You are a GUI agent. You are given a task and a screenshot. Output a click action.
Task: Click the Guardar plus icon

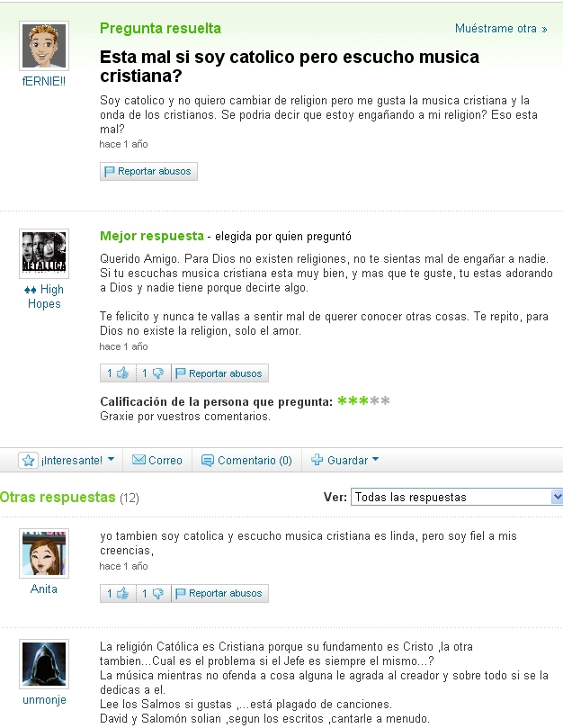pos(317,460)
